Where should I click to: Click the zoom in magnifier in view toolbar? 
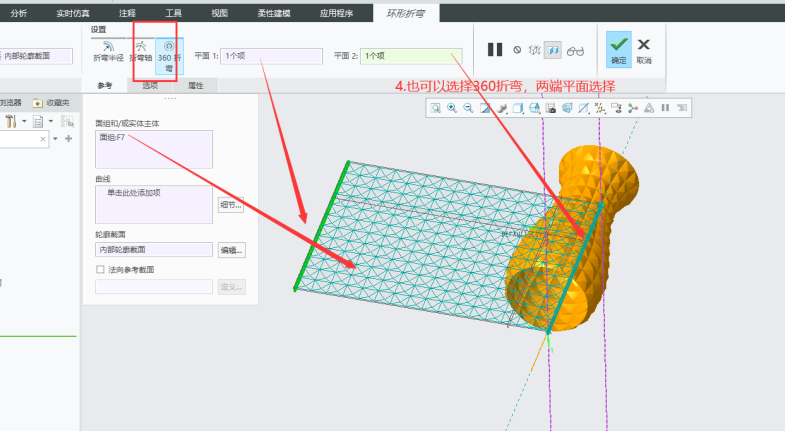pos(452,108)
